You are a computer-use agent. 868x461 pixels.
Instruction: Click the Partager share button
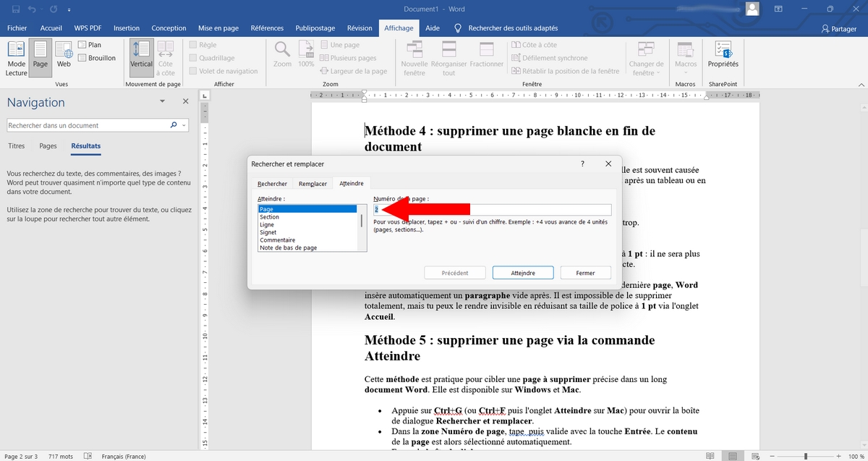[839, 29]
